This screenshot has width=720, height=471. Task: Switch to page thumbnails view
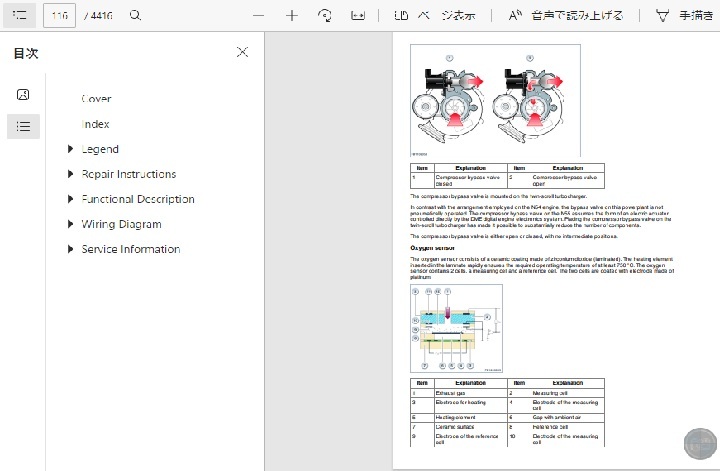click(23, 95)
